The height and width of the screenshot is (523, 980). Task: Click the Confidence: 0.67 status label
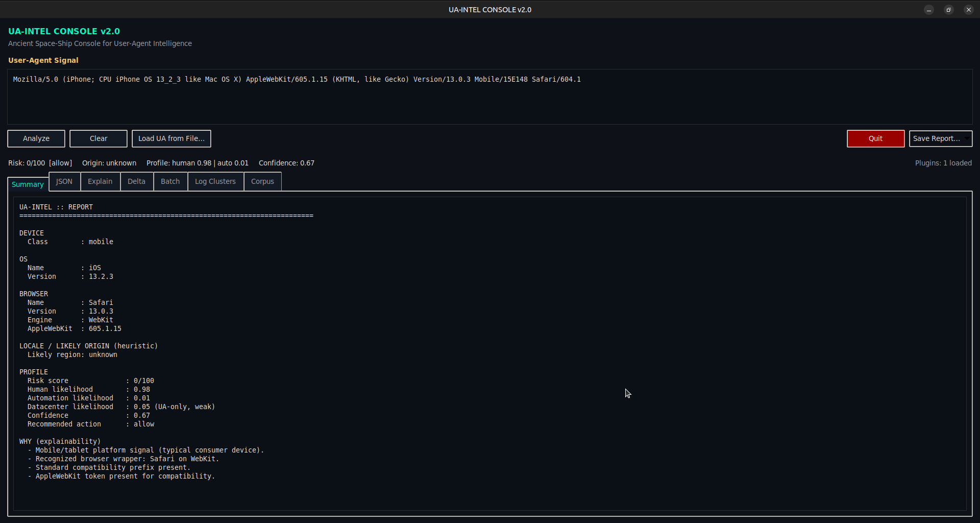point(286,163)
